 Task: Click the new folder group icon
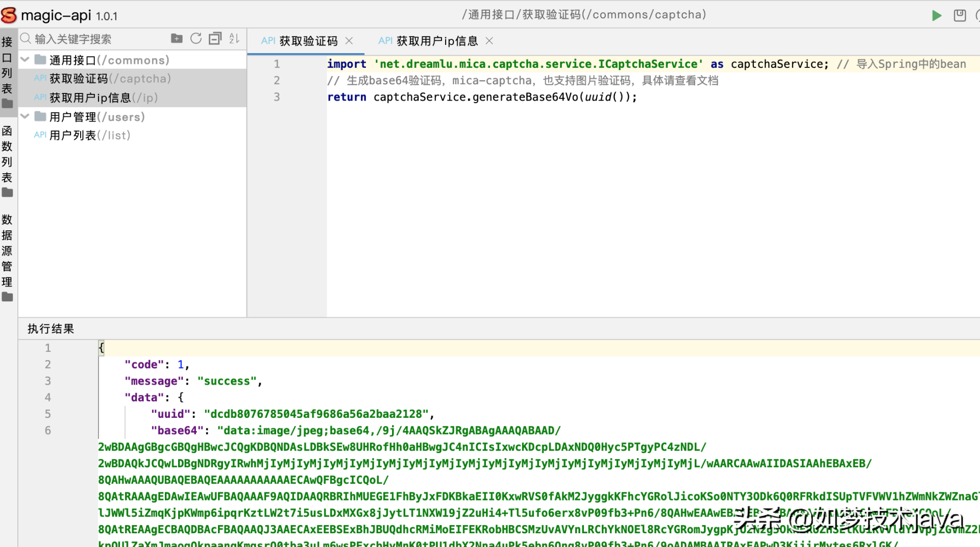point(177,38)
